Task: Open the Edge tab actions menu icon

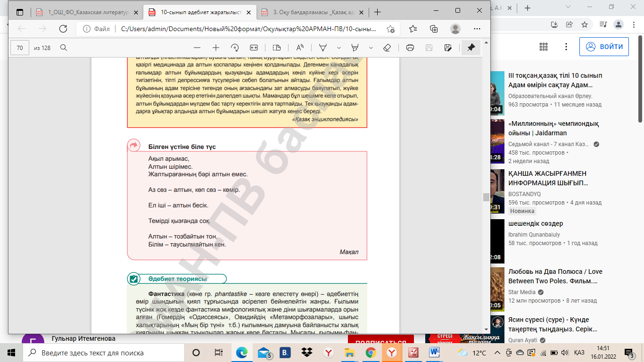Action: (20, 12)
